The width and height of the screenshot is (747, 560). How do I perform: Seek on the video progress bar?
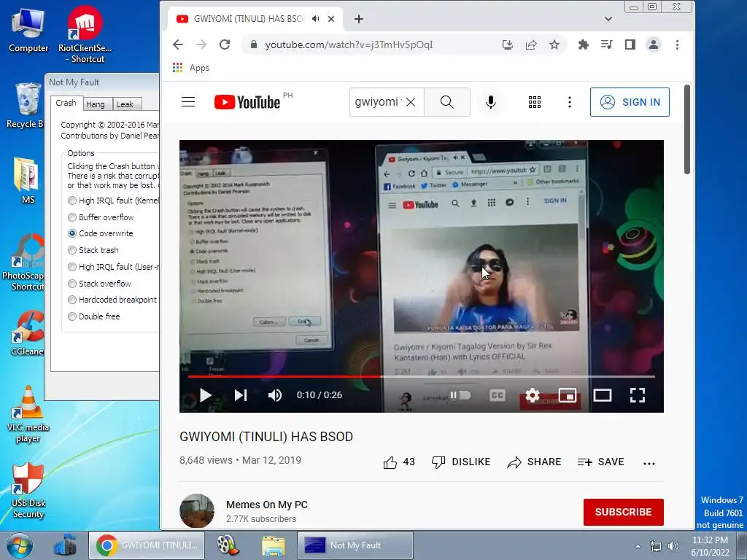pyautogui.click(x=421, y=377)
